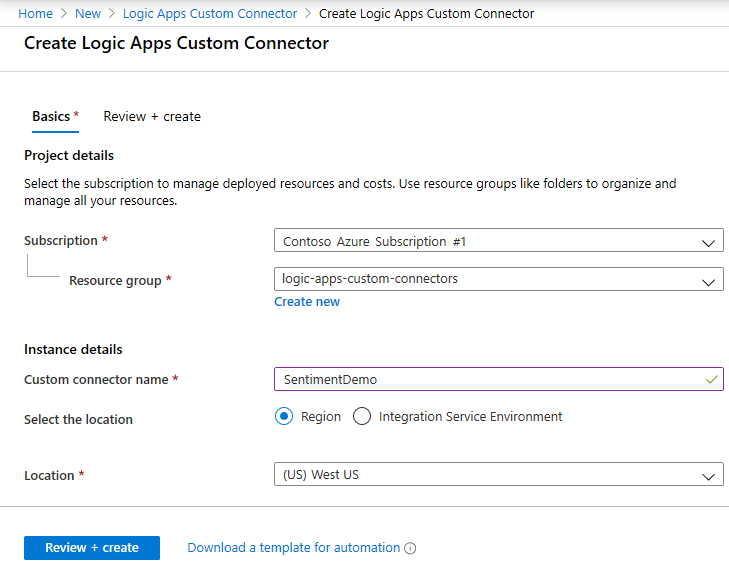Switch to the Basics tab

point(51,117)
